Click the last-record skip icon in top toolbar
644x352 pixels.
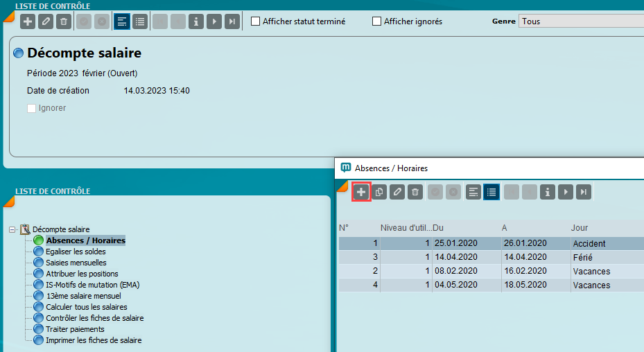pos(232,21)
